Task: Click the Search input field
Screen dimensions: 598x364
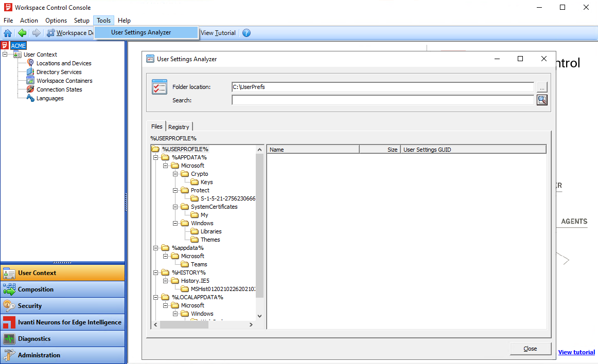Action: click(382, 100)
